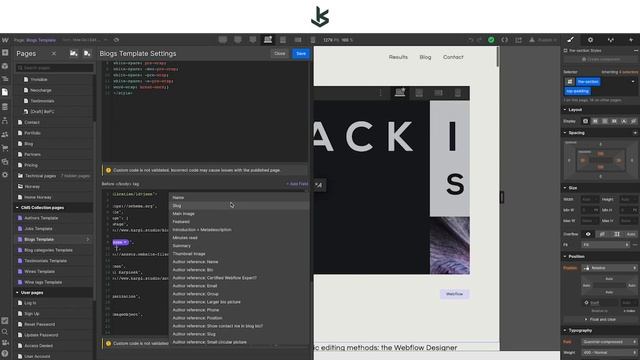This screenshot has height=360, width=640.
Task: Click the Undo arrow in top bar
Action: pyautogui.click(x=471, y=40)
